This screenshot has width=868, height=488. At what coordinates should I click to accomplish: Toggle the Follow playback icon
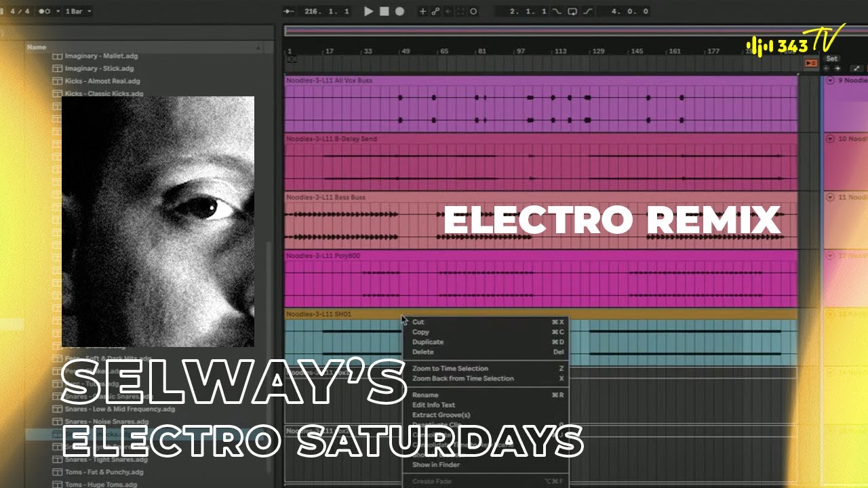pos(289,12)
